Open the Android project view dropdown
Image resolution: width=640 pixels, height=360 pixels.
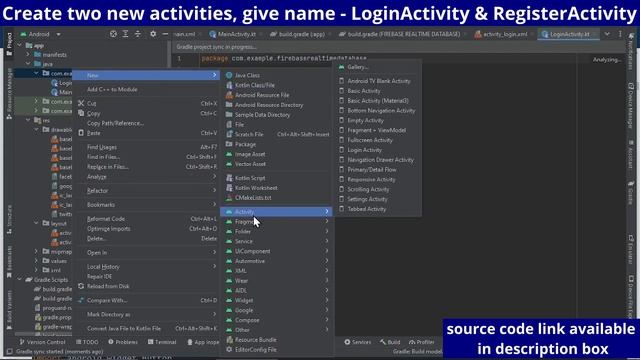click(x=40, y=34)
